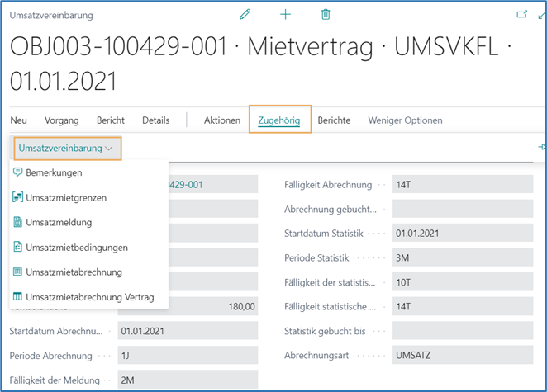This screenshot has width=547, height=392.
Task: Click the Fälligkeit statistische field 14T
Action: point(463,306)
